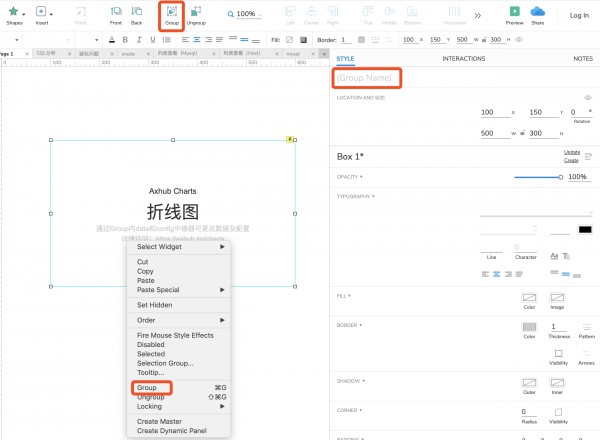Choose Create Master in context menu

coord(179,421)
